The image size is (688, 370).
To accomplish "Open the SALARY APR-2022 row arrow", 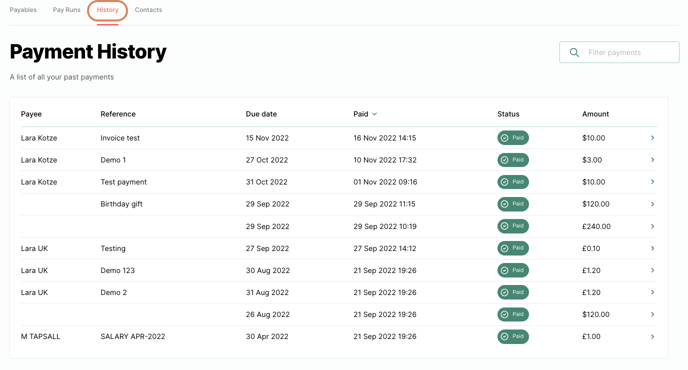I will click(652, 337).
